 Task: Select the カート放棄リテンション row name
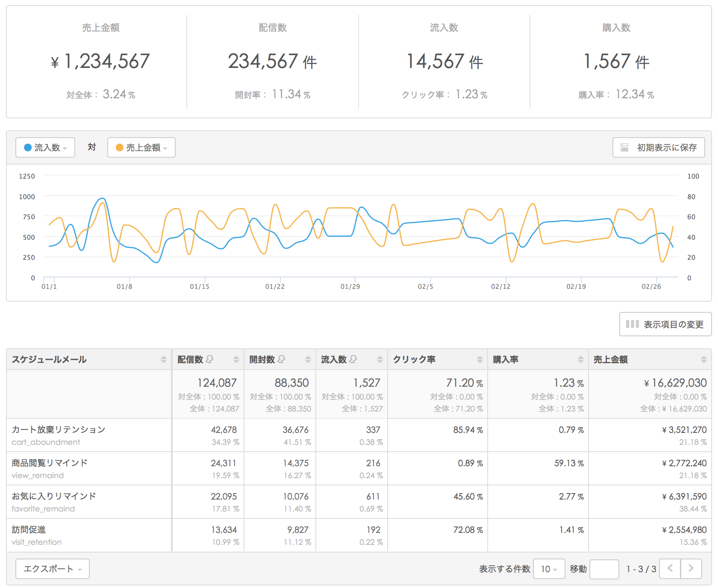[x=59, y=429]
